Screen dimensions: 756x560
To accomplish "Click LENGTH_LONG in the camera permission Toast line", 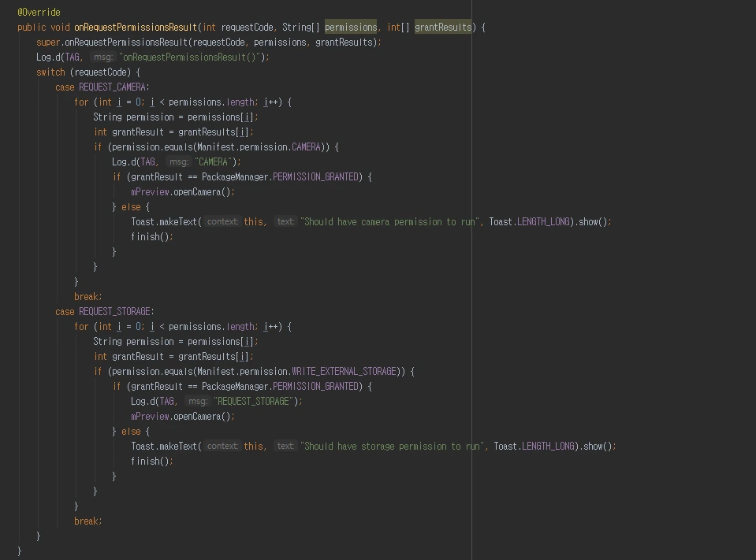I will [x=543, y=221].
